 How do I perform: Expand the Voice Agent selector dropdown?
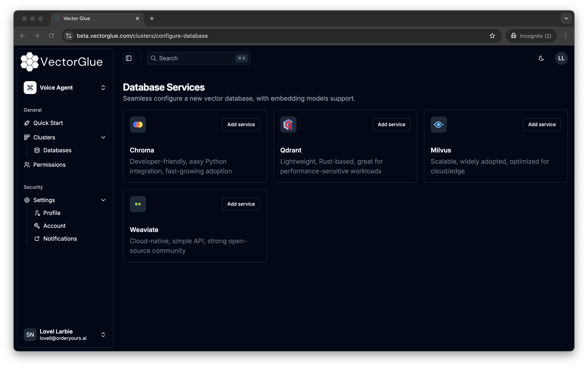[x=103, y=87]
